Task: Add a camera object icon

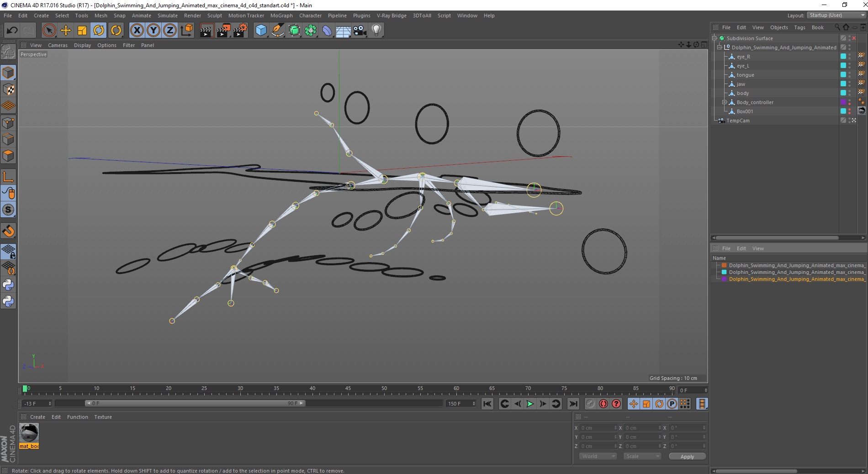Action: tap(360, 30)
